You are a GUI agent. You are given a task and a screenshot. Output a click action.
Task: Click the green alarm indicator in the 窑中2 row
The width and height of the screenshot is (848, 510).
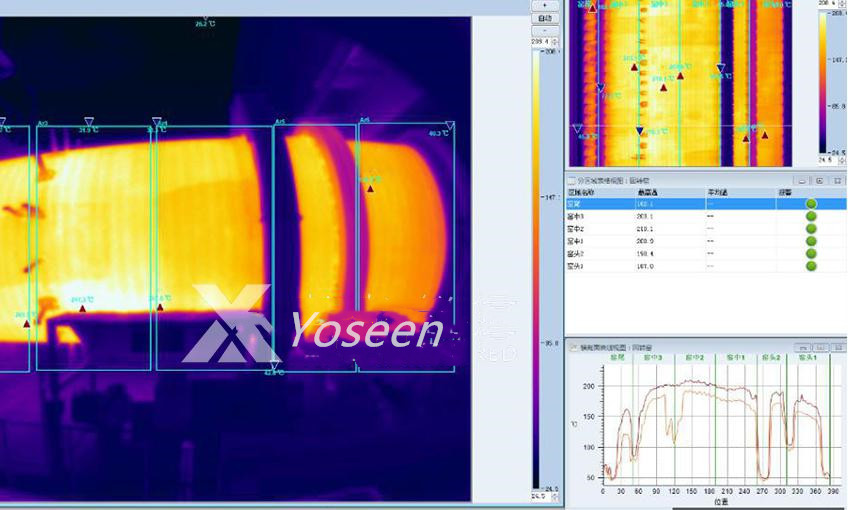click(811, 229)
